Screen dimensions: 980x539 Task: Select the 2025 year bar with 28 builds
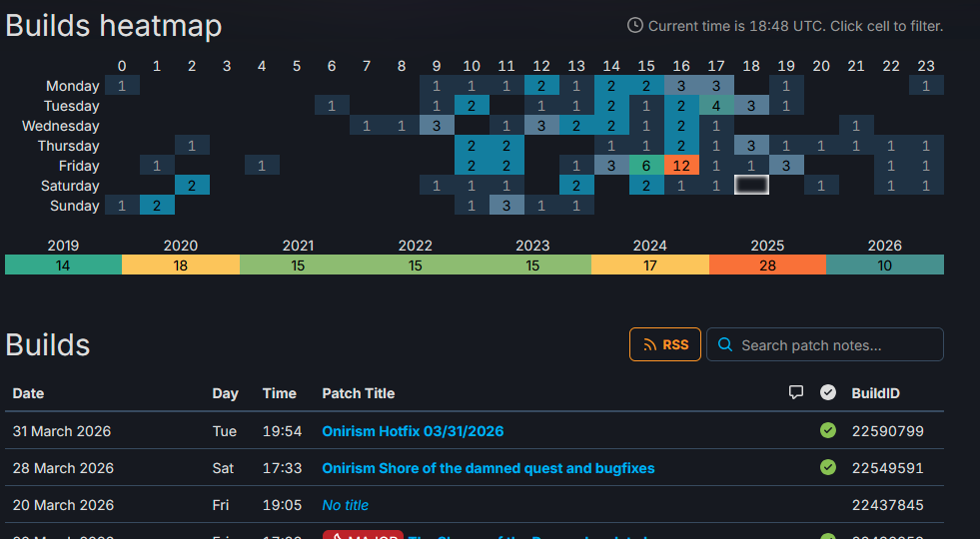pos(767,265)
